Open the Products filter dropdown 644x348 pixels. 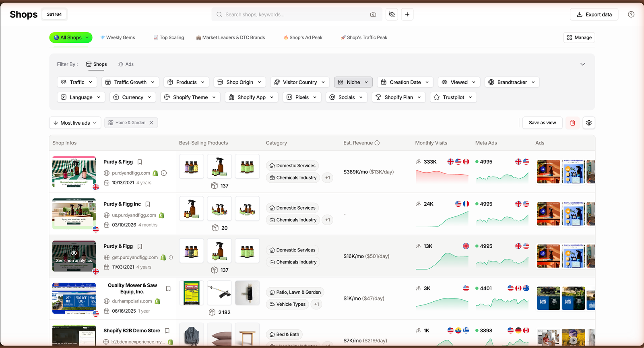[x=186, y=82]
